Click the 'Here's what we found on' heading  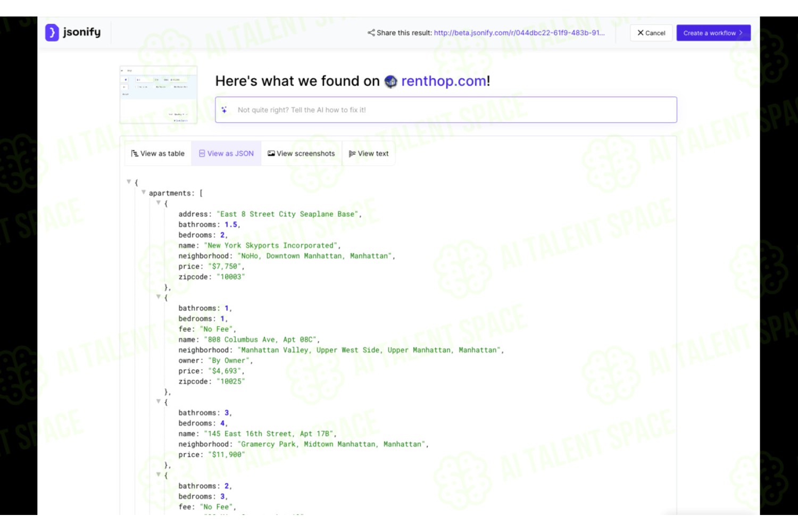coord(297,81)
